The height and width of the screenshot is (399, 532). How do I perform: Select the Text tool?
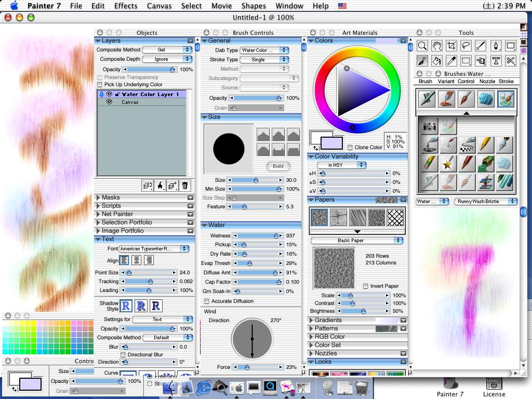click(495, 61)
